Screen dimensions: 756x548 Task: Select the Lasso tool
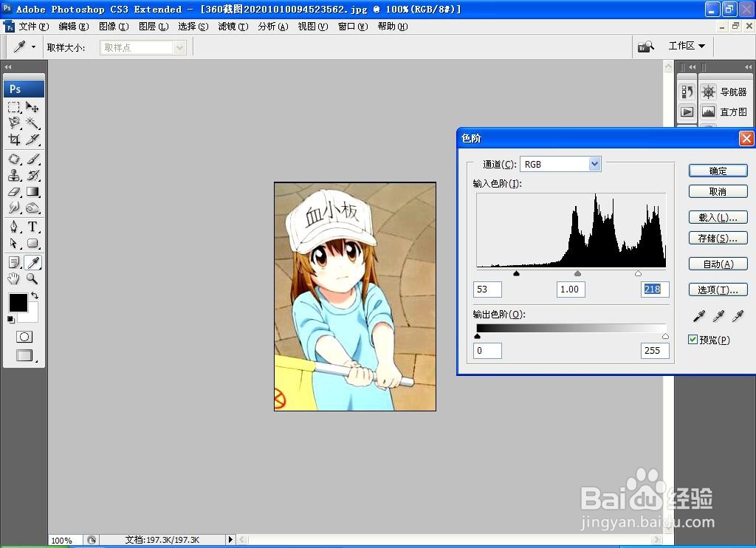pyautogui.click(x=14, y=123)
